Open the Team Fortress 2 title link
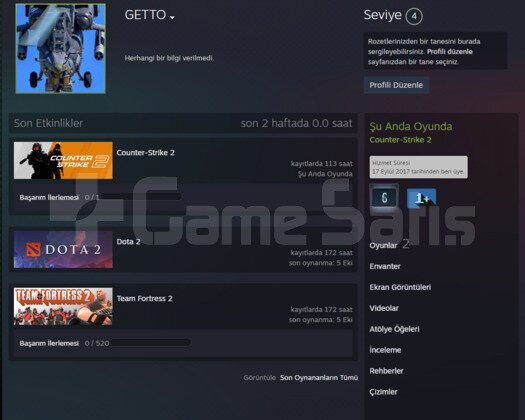 click(145, 298)
